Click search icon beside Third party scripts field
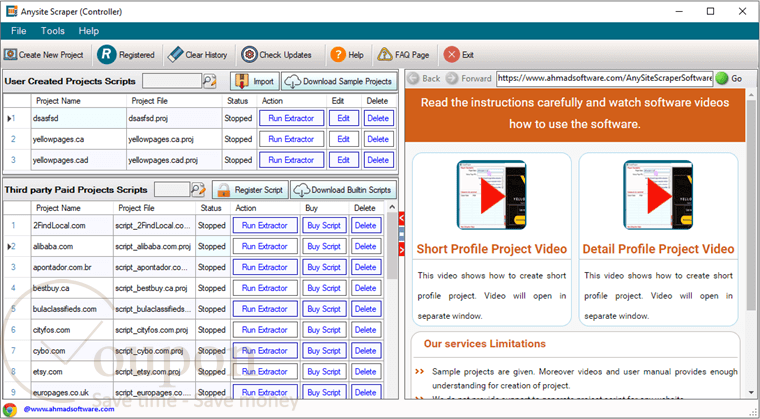Image resolution: width=760 pixels, height=419 pixels. pyautogui.click(x=198, y=190)
